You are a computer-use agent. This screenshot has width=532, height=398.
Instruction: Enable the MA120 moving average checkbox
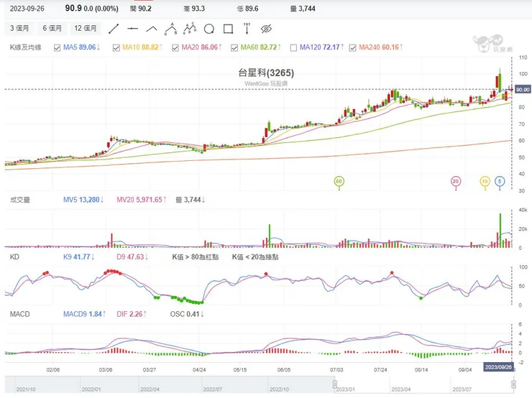293,48
